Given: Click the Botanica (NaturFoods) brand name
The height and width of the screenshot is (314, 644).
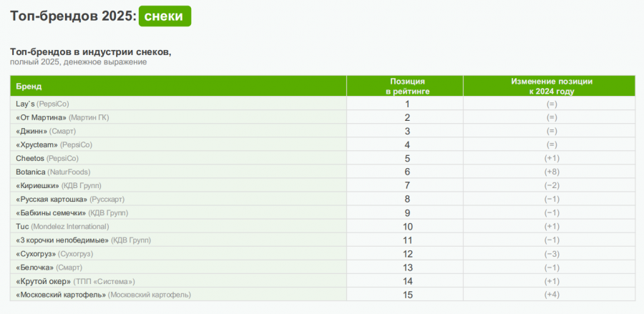Looking at the screenshot, I should click(x=31, y=172).
